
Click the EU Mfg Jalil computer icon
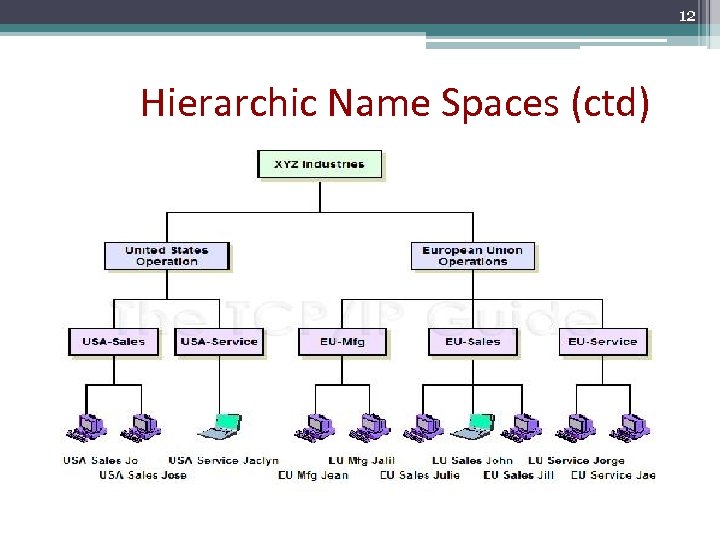(370, 428)
